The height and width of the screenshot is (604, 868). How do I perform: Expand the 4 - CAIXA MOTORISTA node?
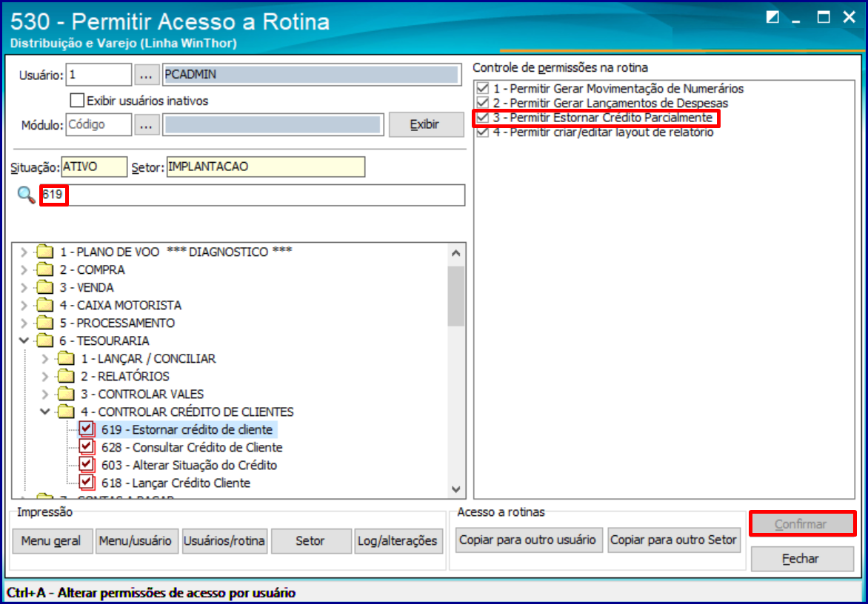pyautogui.click(x=24, y=305)
